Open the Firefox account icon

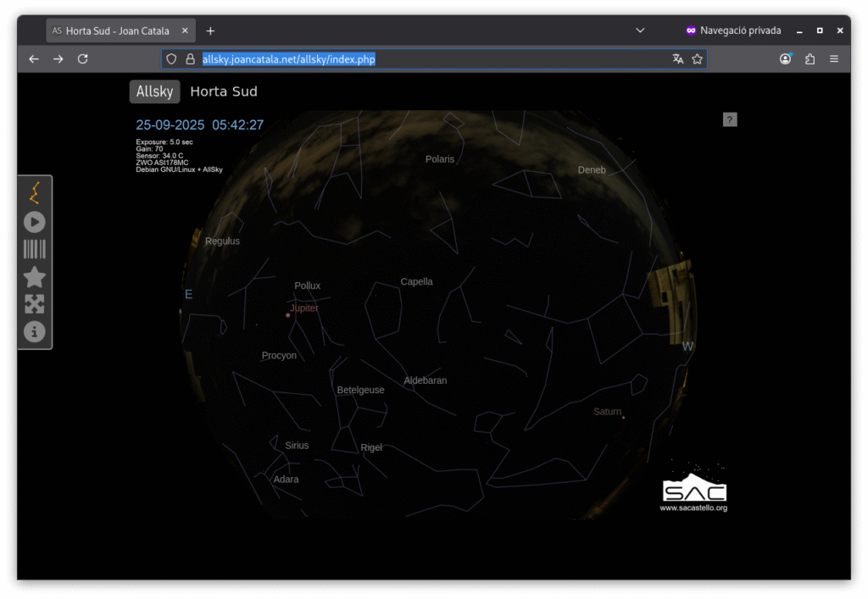[x=786, y=59]
